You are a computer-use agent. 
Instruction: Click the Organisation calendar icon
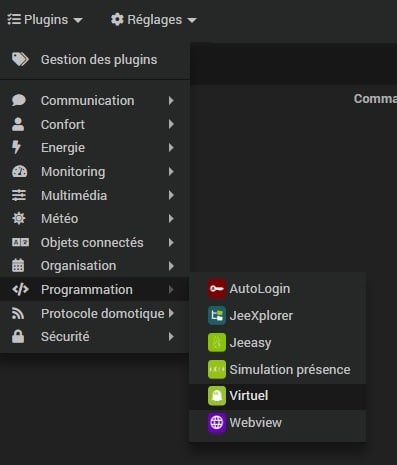point(18,265)
